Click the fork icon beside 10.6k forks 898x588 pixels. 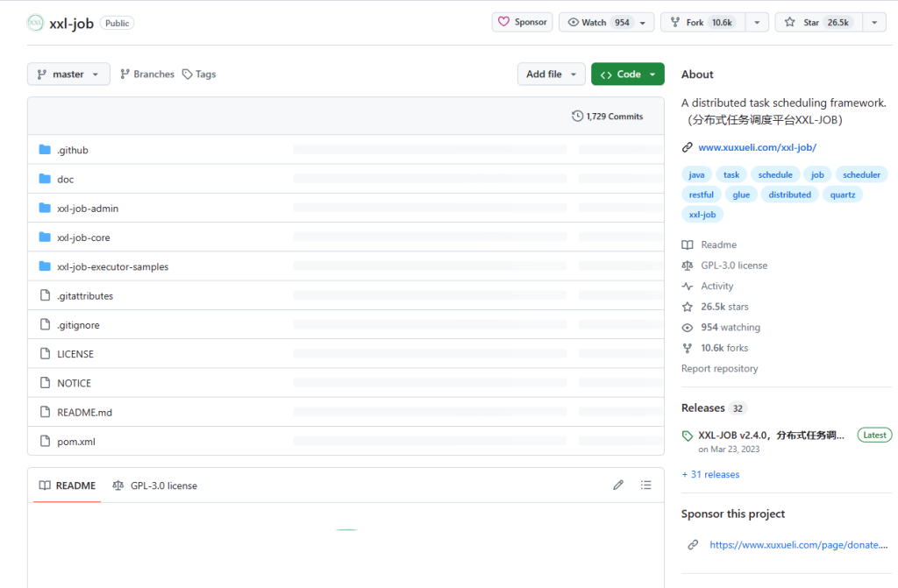pyautogui.click(x=688, y=348)
